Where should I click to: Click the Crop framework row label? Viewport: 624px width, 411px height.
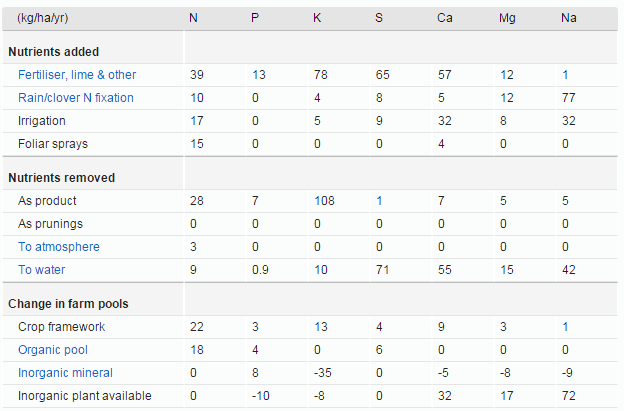click(61, 327)
